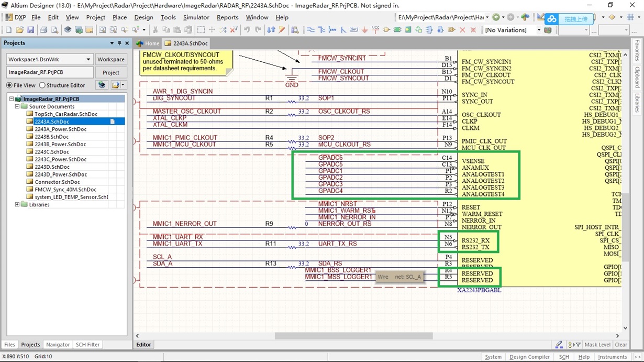Click the Clear button
This screenshot has width=644, height=362.
621,345
